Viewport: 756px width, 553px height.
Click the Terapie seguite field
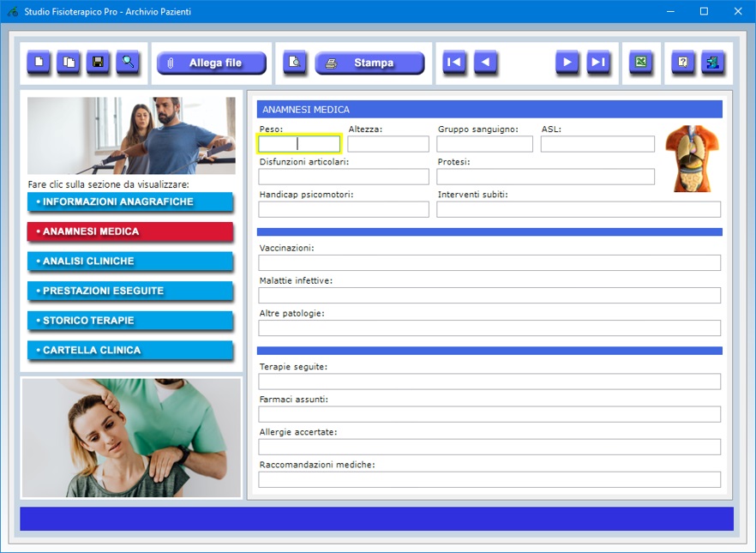tap(490, 382)
